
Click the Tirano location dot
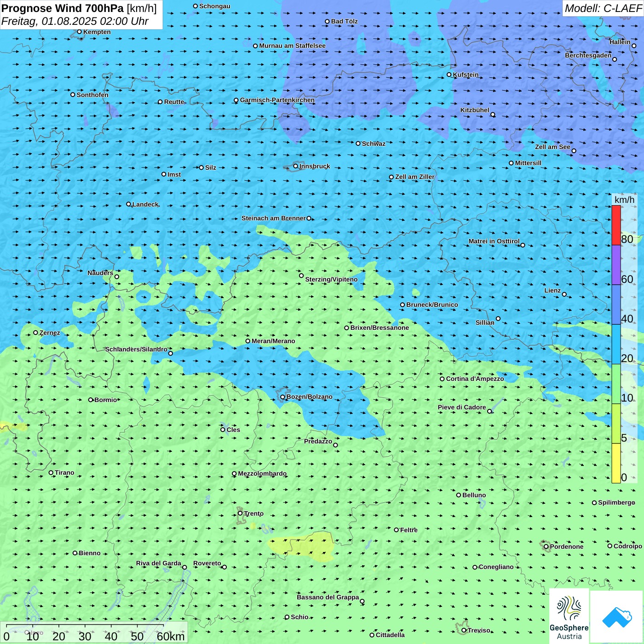coord(51,472)
